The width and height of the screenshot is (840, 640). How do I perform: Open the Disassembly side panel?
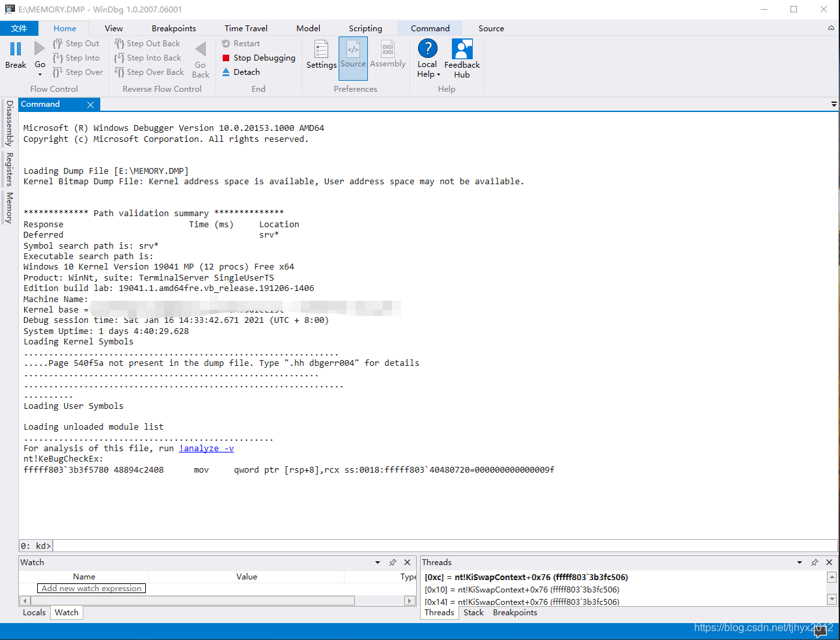(x=9, y=123)
